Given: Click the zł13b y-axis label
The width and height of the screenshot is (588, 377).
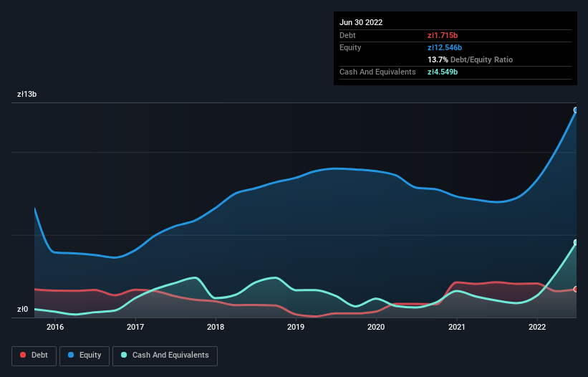Looking at the screenshot, I should coord(26,94).
